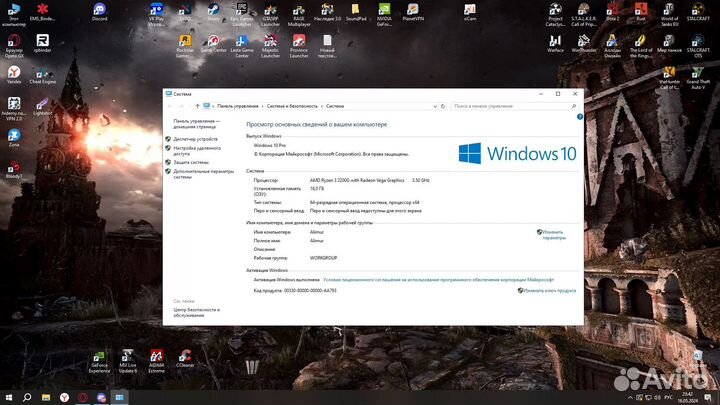Open the Yandex browser desktop shortcut
Viewport: 720px width, 405px height.
tap(14, 75)
